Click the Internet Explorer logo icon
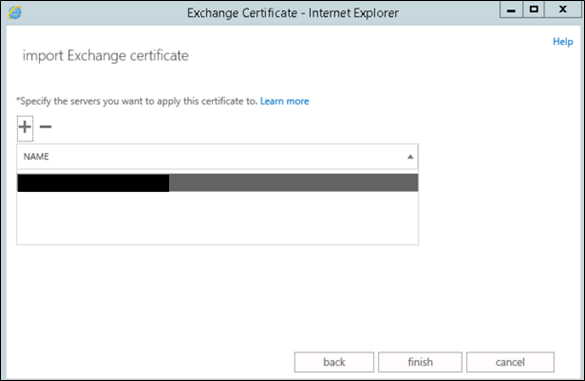Screen dimensions: 585x381 click(x=15, y=12)
